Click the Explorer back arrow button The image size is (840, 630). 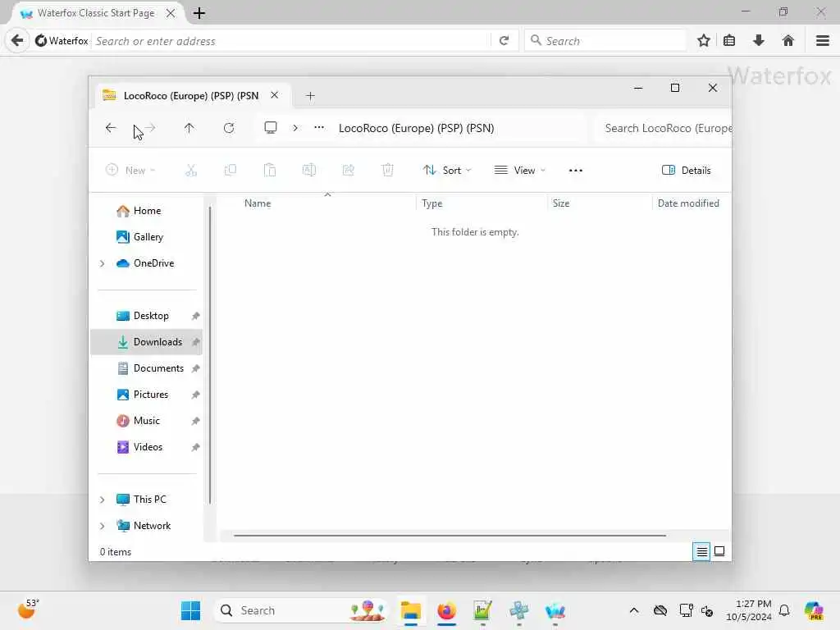tap(111, 128)
